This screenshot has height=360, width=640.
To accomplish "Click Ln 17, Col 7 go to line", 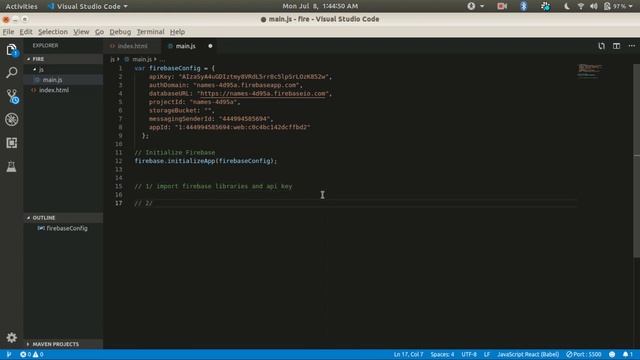I will tap(408, 354).
